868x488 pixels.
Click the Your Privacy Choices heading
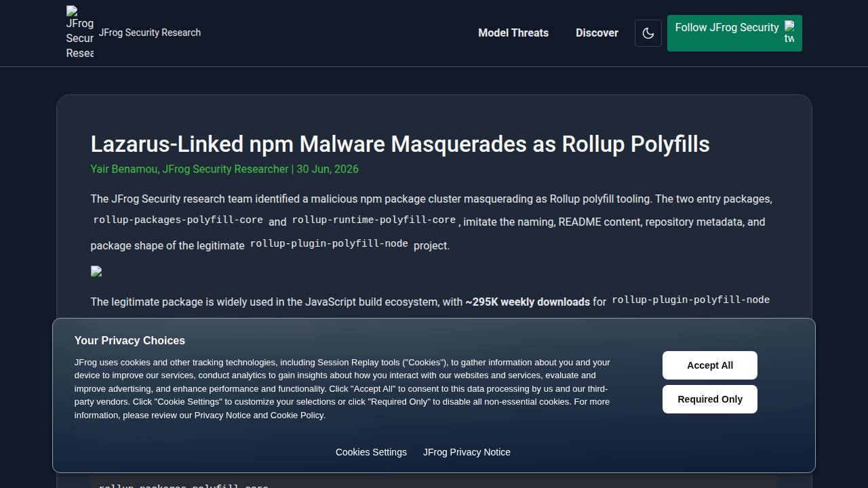click(130, 340)
